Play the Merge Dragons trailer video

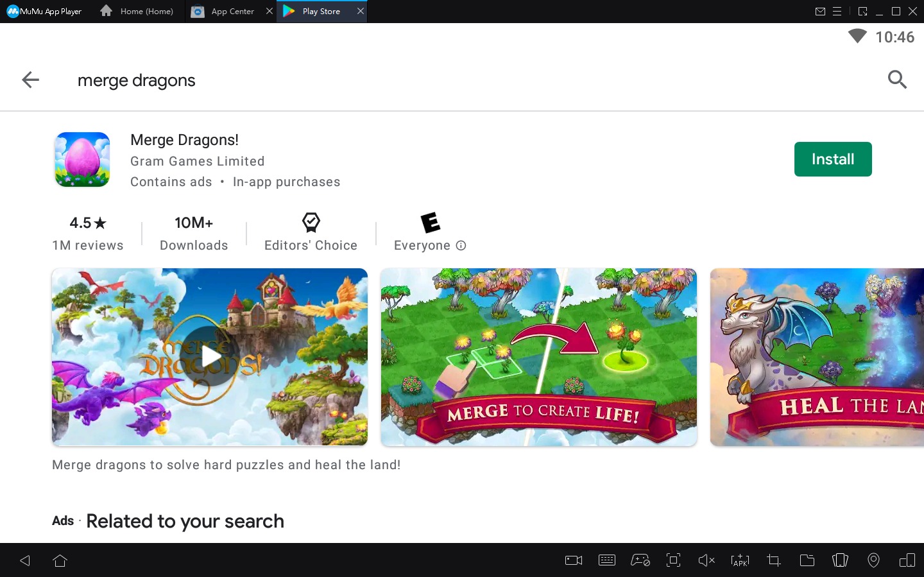[x=210, y=357]
